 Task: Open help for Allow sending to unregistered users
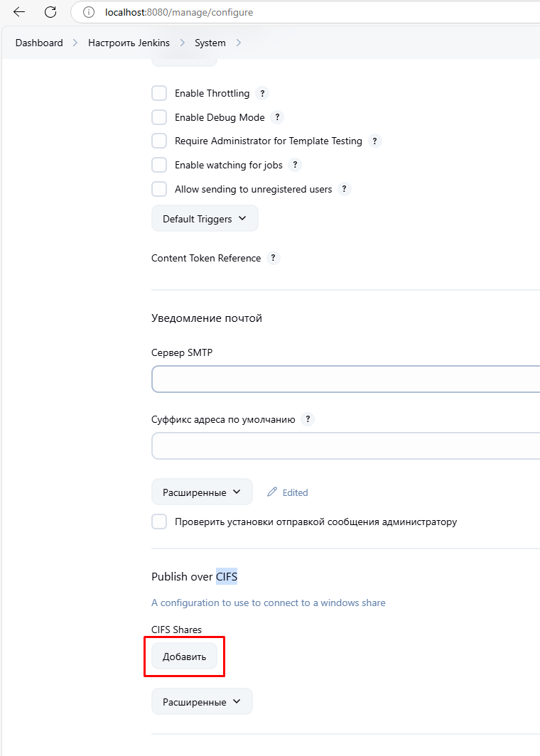point(345,189)
